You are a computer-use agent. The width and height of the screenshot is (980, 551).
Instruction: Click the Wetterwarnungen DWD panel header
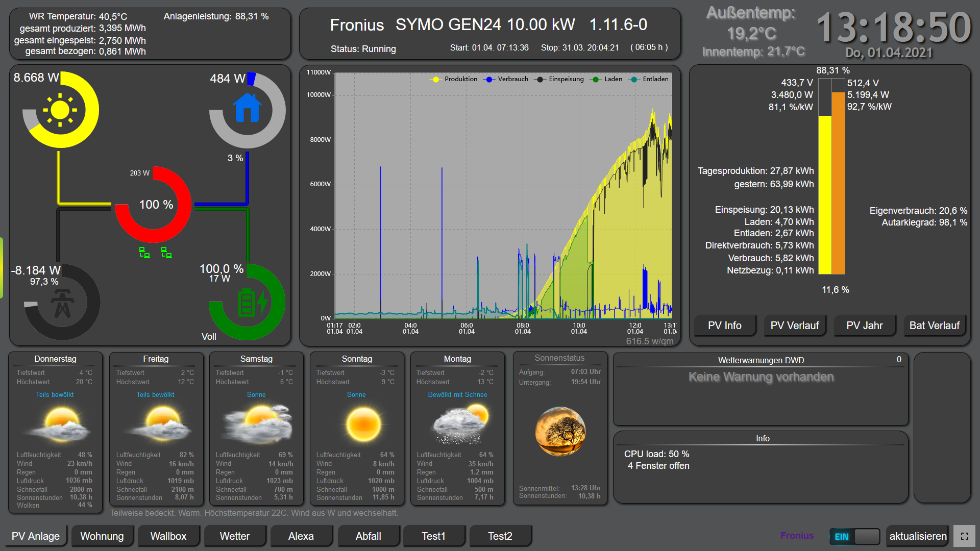pos(761,360)
